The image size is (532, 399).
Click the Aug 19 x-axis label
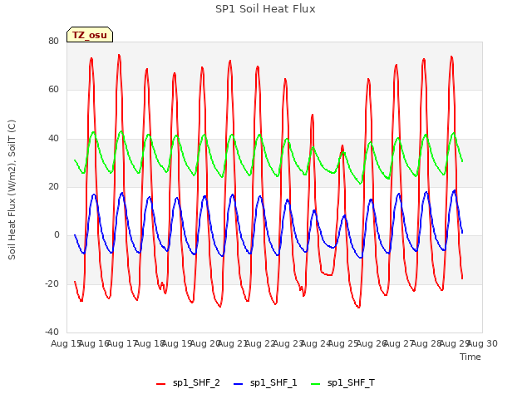pos(177,343)
